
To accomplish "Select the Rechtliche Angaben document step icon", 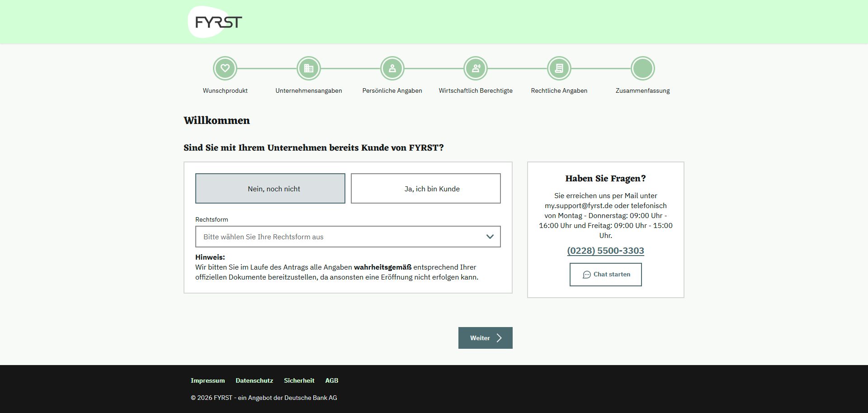I will coord(559,68).
